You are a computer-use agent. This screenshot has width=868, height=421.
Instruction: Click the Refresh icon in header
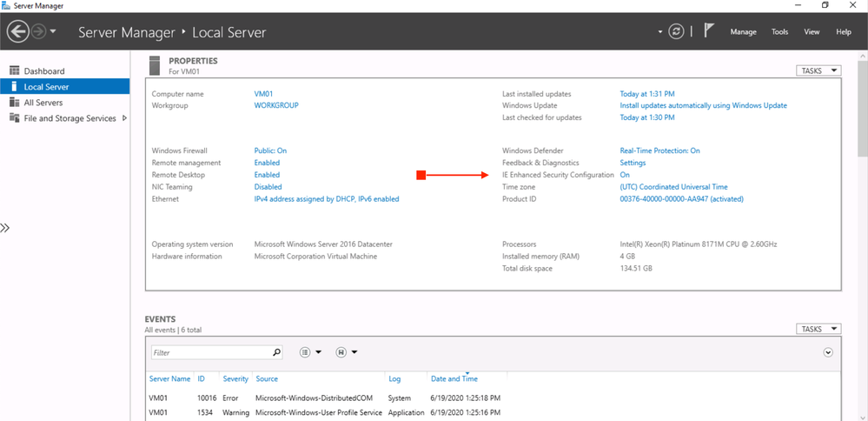676,31
